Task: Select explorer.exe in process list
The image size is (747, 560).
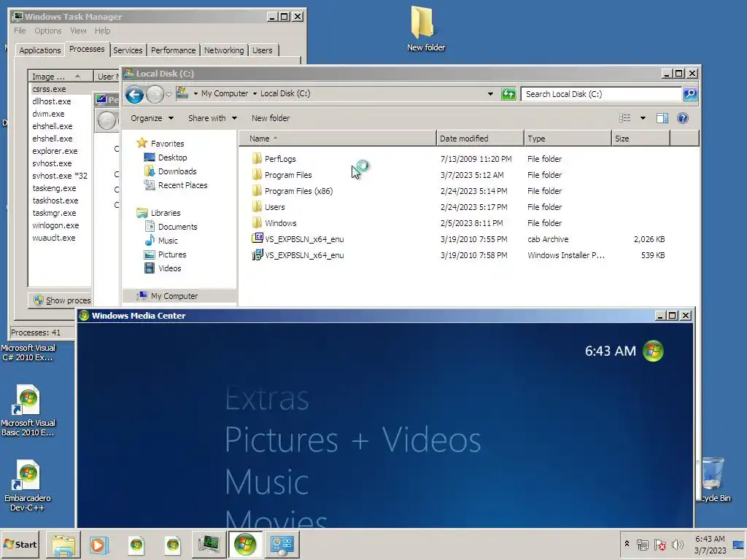Action: [x=55, y=151]
